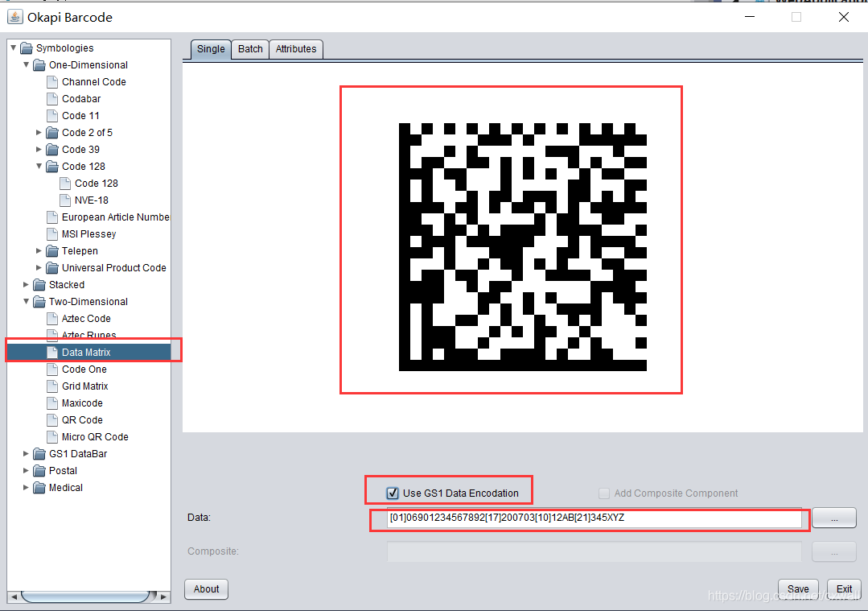Click the Micro QR Code document icon
Viewport: 868px width, 611px height.
pos(52,437)
